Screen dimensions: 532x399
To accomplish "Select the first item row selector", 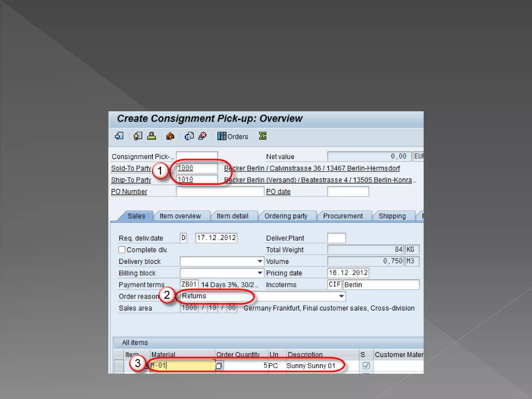I will pos(119,366).
